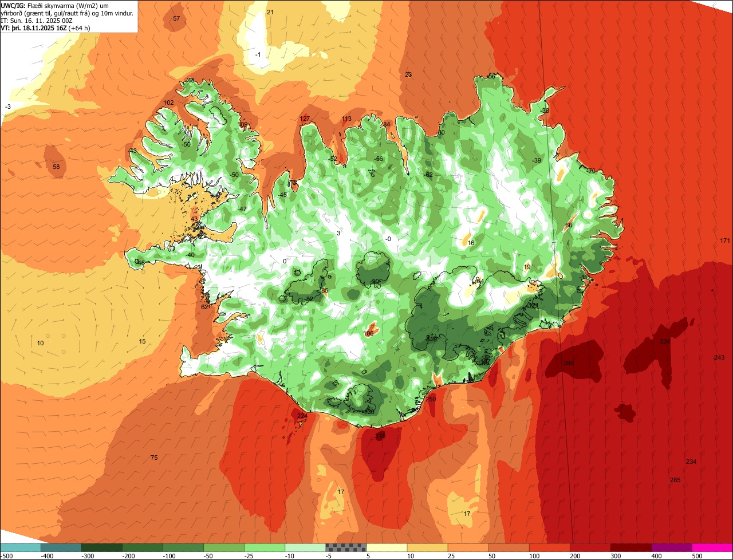733x560 pixels.
Task: Click the map value -45 in northwest Iceland
Action: point(282,195)
